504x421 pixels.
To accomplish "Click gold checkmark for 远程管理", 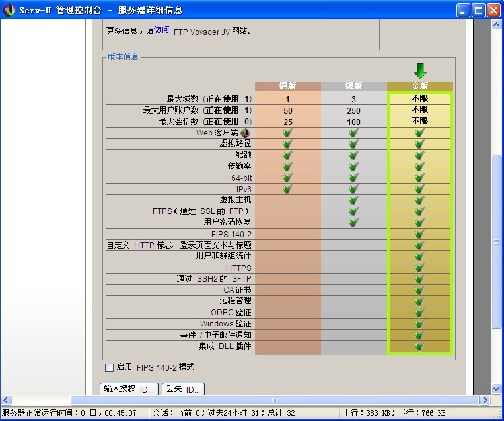I will (419, 301).
